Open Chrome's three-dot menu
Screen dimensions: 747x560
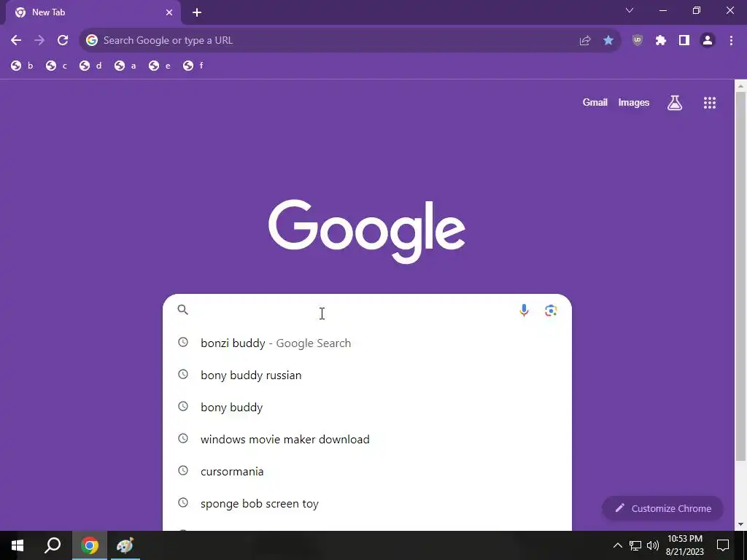731,41
